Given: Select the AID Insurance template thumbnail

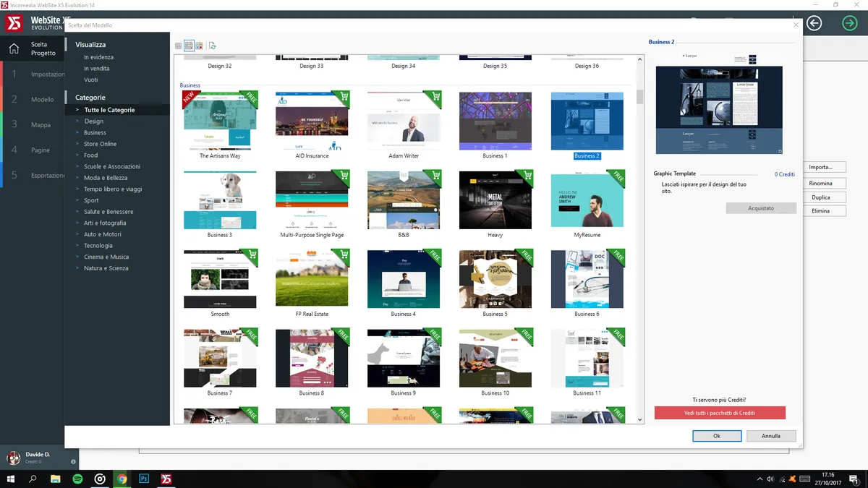Looking at the screenshot, I should [x=312, y=121].
